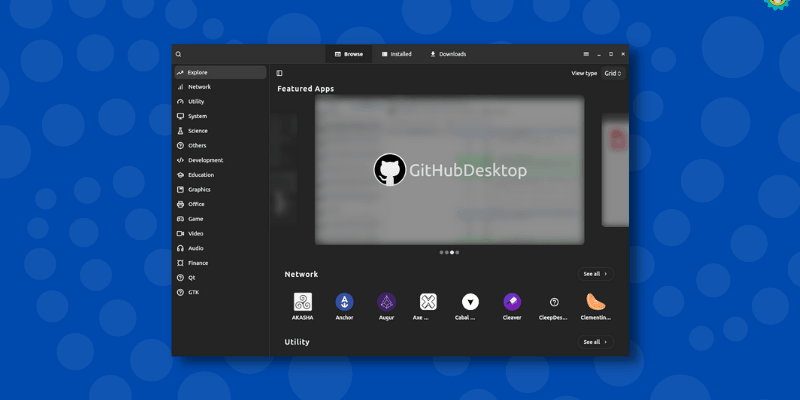Click See all for Utility section
800x400 pixels.
(x=595, y=342)
